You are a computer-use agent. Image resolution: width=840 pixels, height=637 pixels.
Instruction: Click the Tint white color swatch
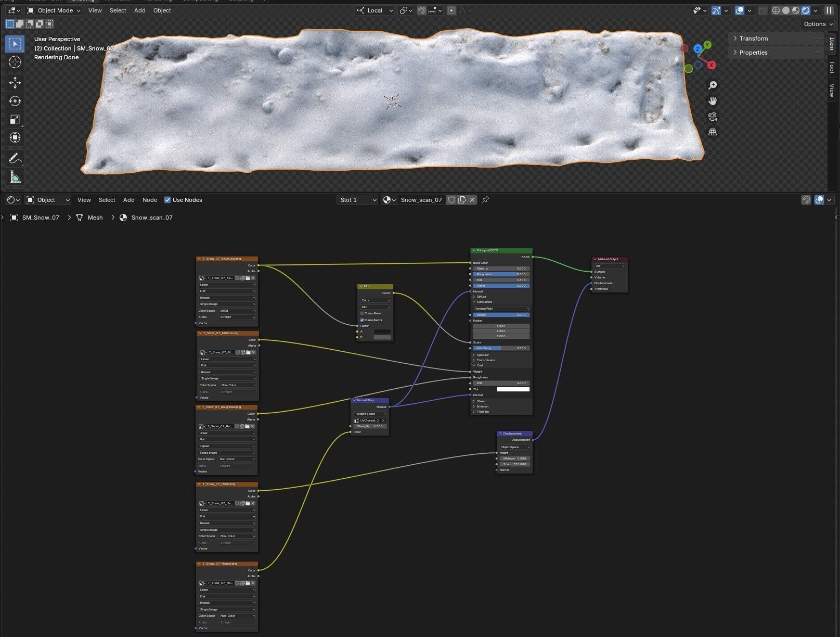513,389
